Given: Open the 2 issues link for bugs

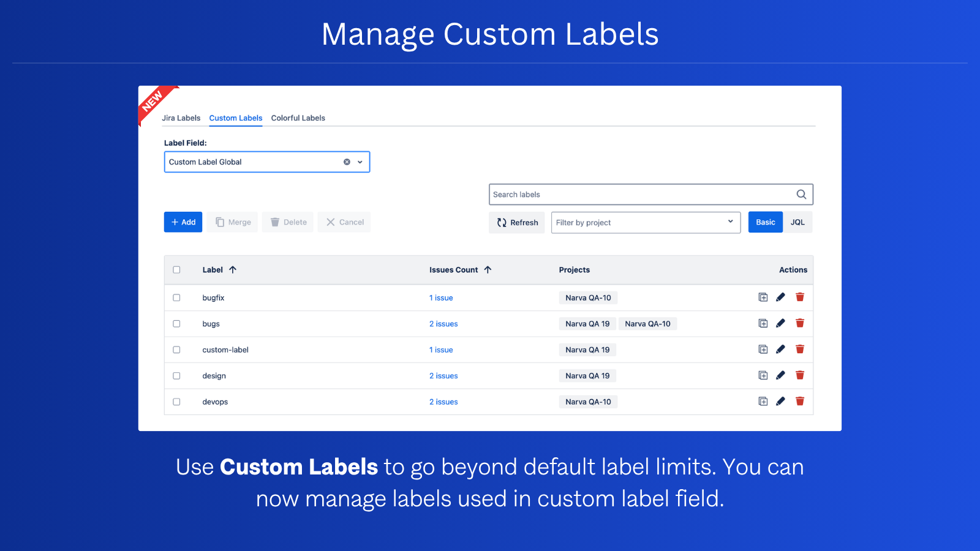Looking at the screenshot, I should point(443,324).
